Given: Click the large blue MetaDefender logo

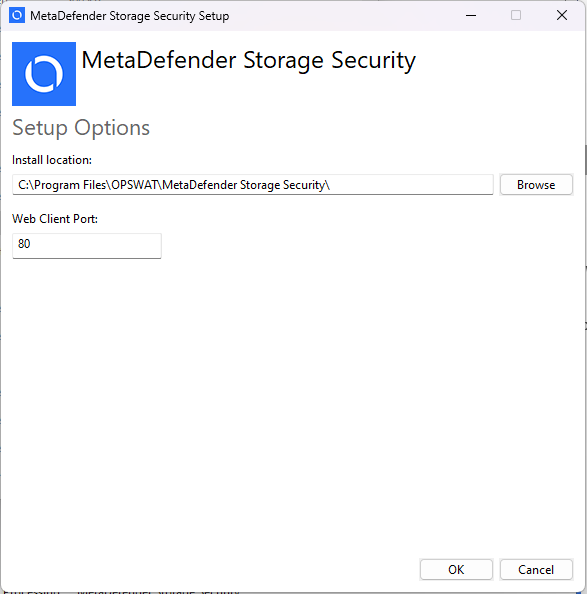Looking at the screenshot, I should (44, 74).
